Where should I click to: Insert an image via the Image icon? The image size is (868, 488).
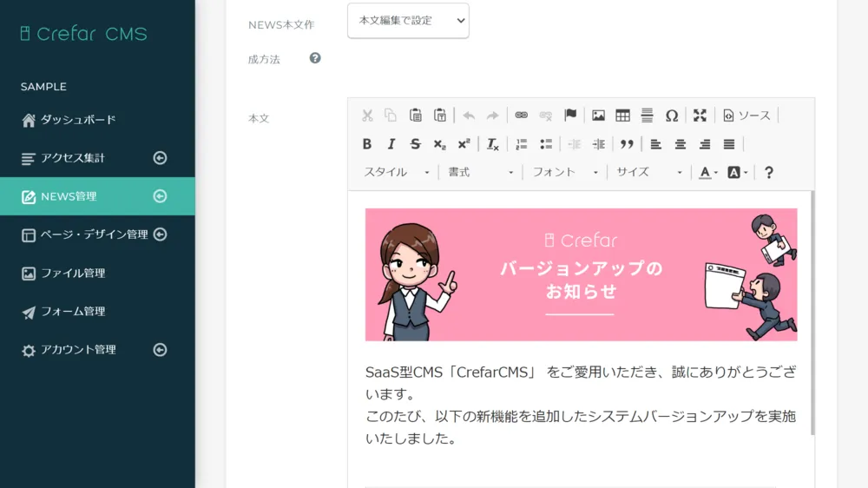[x=598, y=115]
